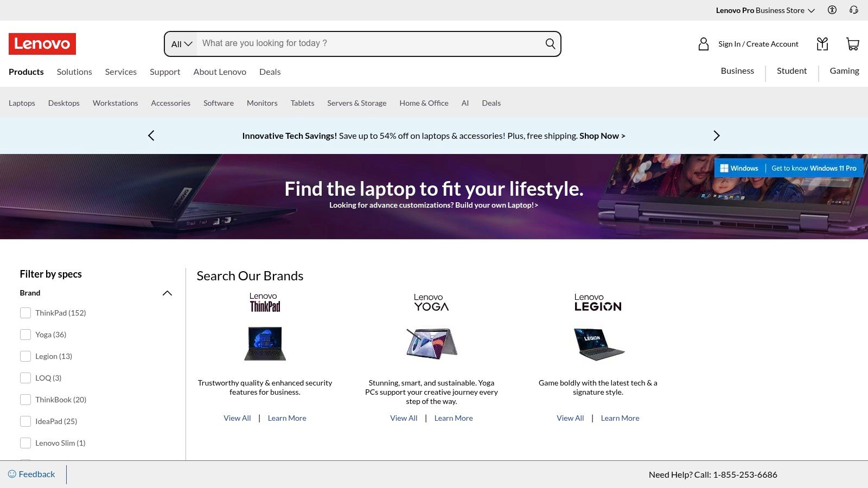The width and height of the screenshot is (868, 488).
Task: Click the Lenovo logo
Action: coord(42,44)
